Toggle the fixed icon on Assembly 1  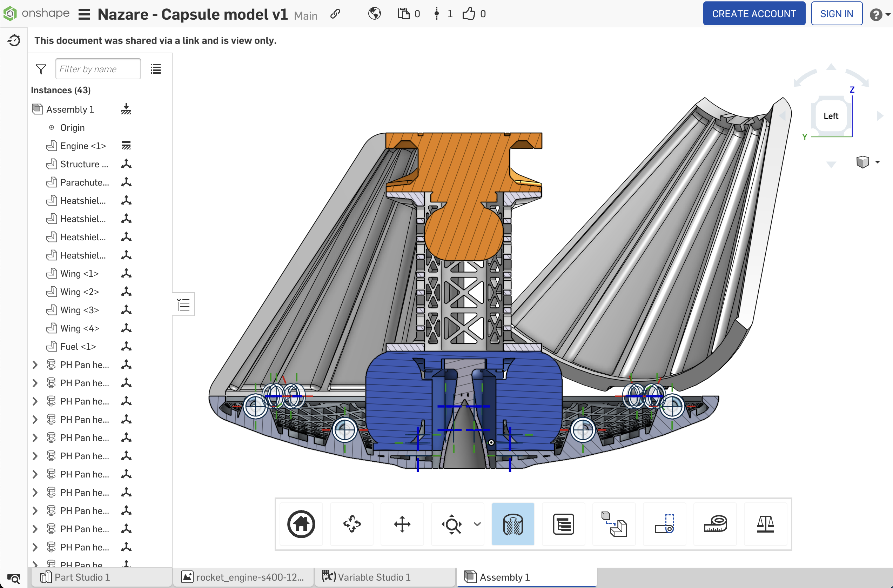[x=126, y=109]
